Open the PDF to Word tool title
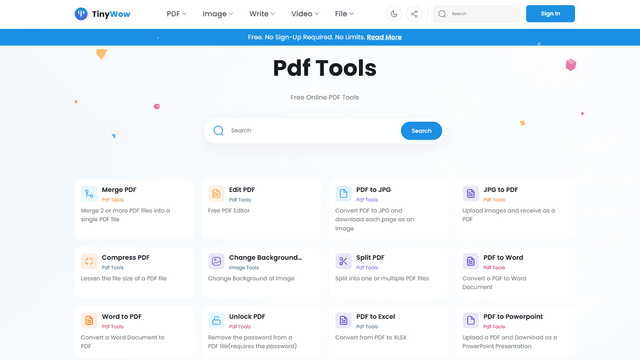Image resolution: width=640 pixels, height=360 pixels. click(x=503, y=258)
